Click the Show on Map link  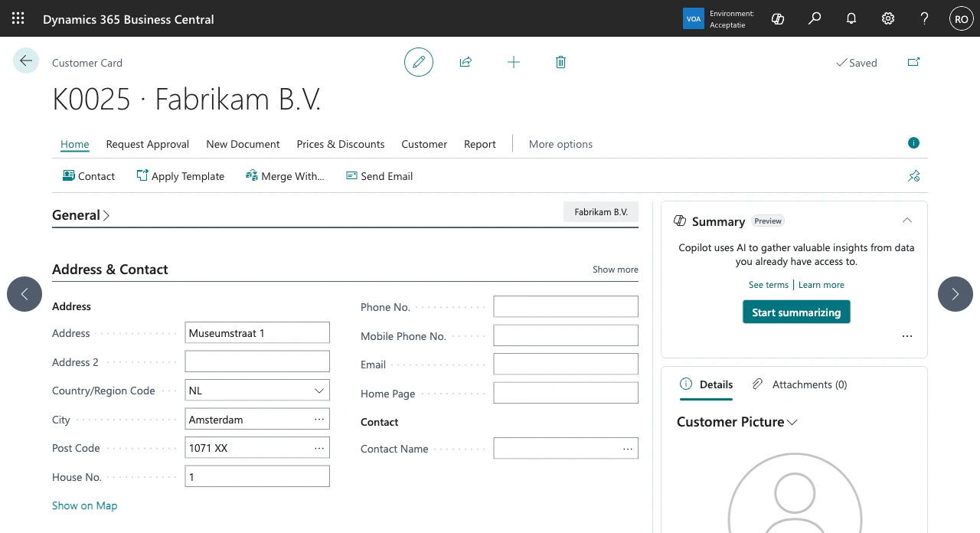click(x=85, y=505)
